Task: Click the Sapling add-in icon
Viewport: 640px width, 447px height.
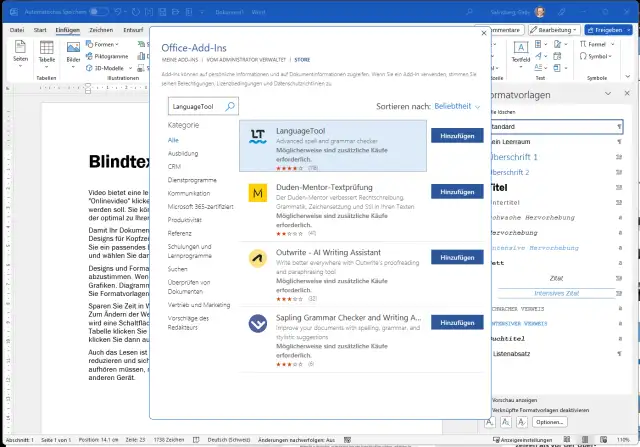Action: pos(257,322)
